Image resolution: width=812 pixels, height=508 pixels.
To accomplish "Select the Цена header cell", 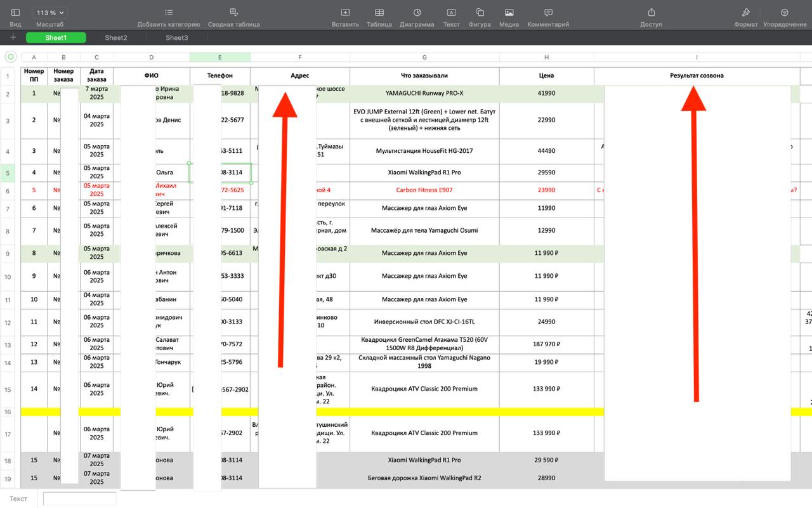I will point(546,75).
